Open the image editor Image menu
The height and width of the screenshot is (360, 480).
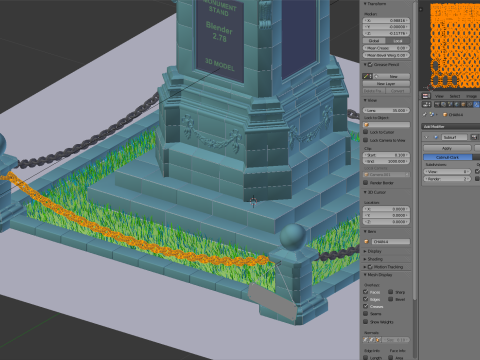pyautogui.click(x=471, y=96)
